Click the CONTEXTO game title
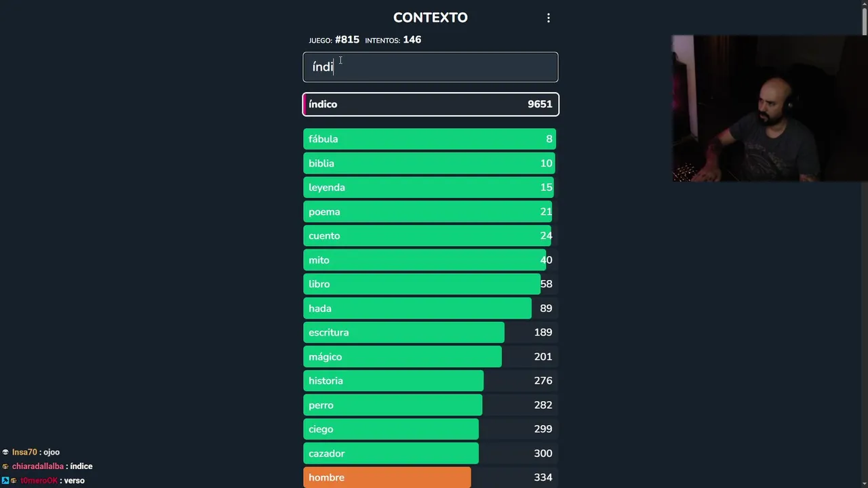This screenshot has width=868, height=488. coord(430,18)
